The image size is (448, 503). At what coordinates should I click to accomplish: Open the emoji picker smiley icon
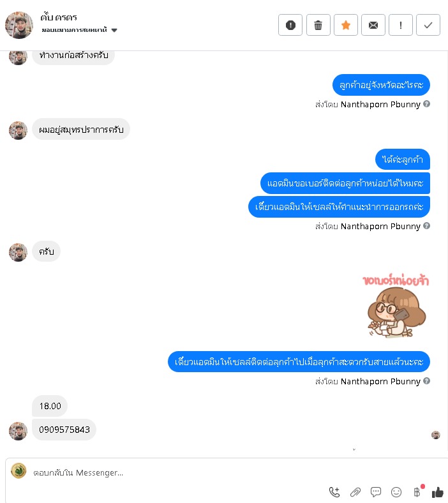[x=396, y=492]
